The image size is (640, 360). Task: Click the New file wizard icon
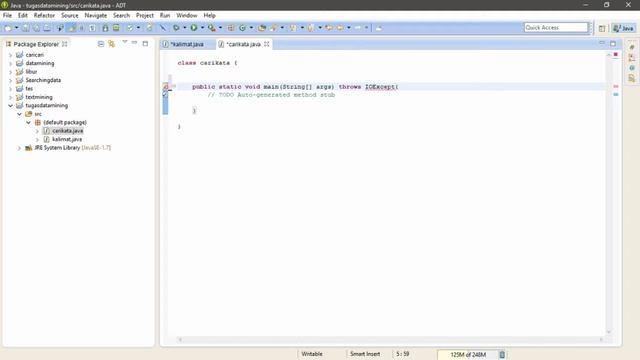click(8, 28)
